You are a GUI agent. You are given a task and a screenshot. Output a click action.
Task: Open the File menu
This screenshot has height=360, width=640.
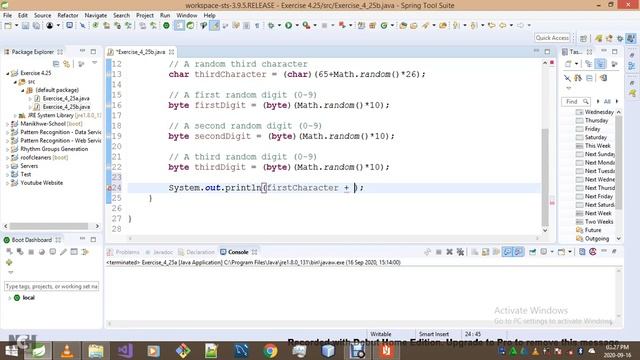pos(7,16)
